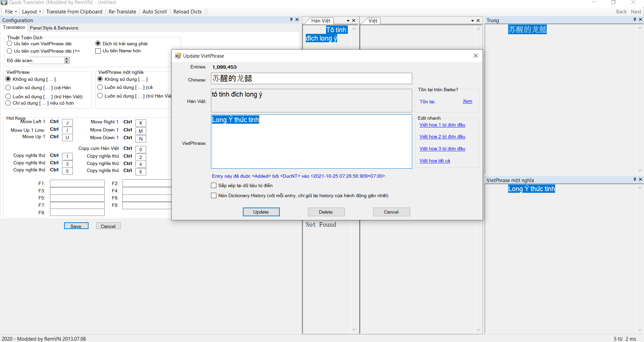The width and height of the screenshot is (644, 342).
Task: Click the Update button in the dialog
Action: pyautogui.click(x=261, y=212)
